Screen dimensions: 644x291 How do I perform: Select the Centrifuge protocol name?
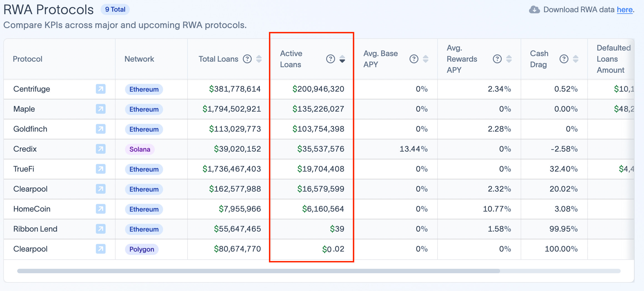32,89
